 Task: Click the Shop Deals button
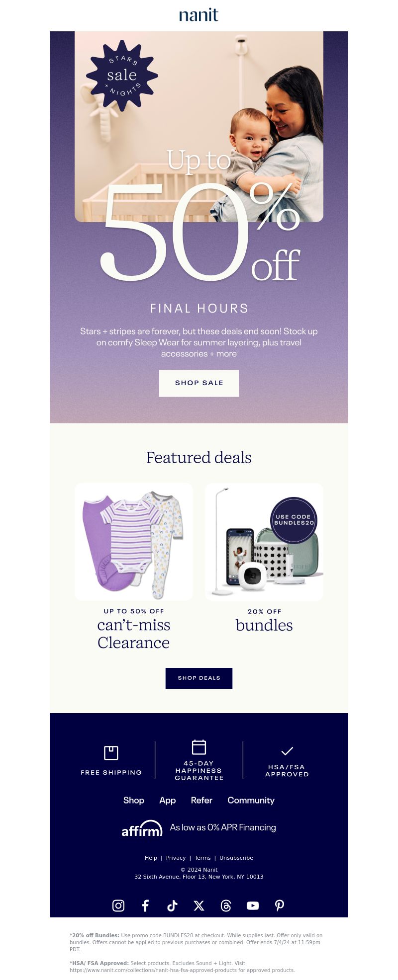[x=199, y=678]
